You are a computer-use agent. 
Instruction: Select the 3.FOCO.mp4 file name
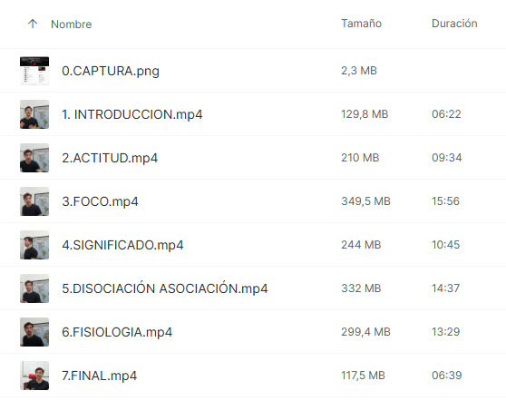click(x=100, y=201)
